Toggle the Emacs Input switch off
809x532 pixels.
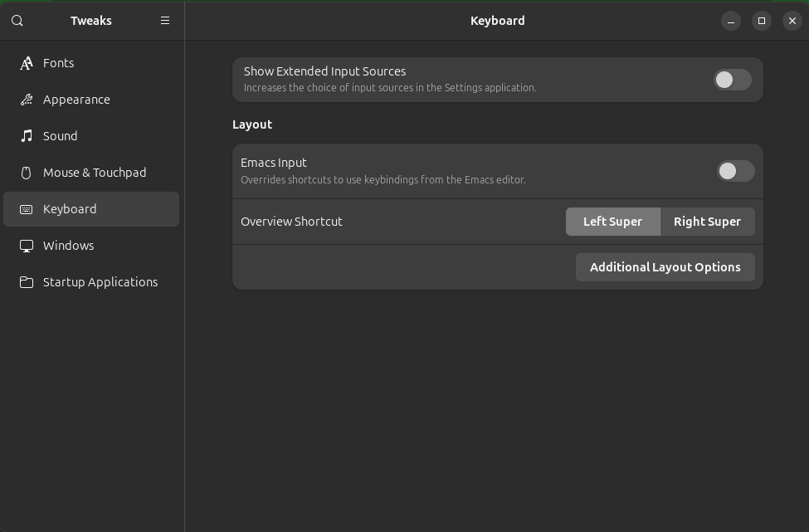click(x=734, y=171)
